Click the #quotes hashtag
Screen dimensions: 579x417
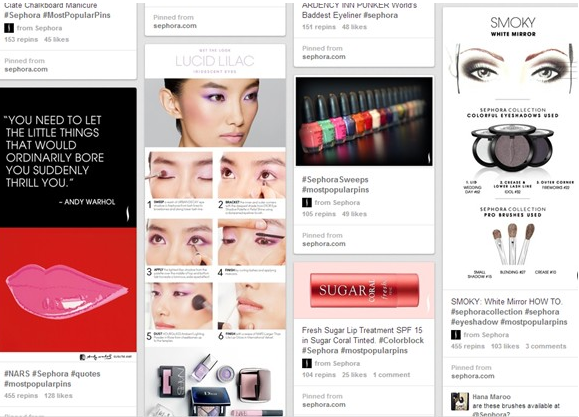pos(85,374)
